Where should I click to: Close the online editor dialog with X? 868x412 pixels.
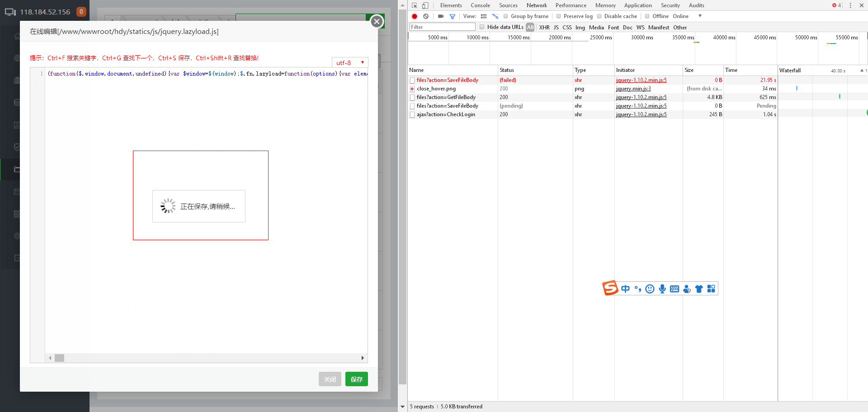pyautogui.click(x=377, y=21)
